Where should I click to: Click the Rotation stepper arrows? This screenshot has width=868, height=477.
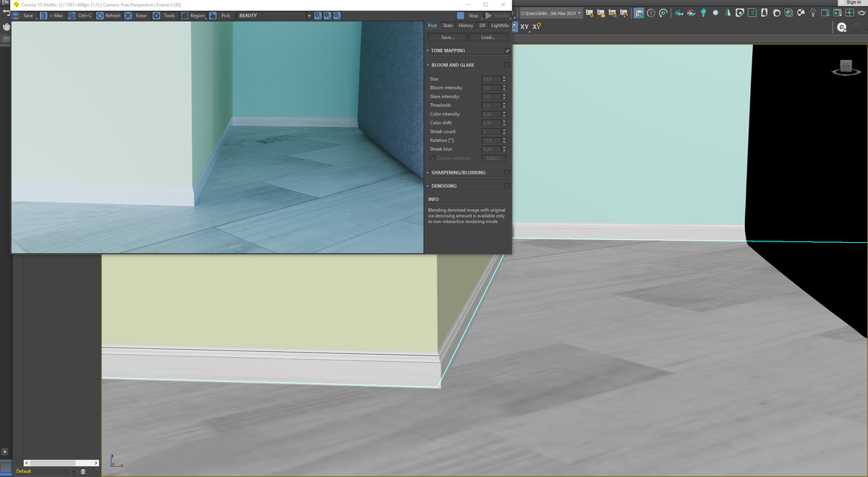tap(504, 140)
